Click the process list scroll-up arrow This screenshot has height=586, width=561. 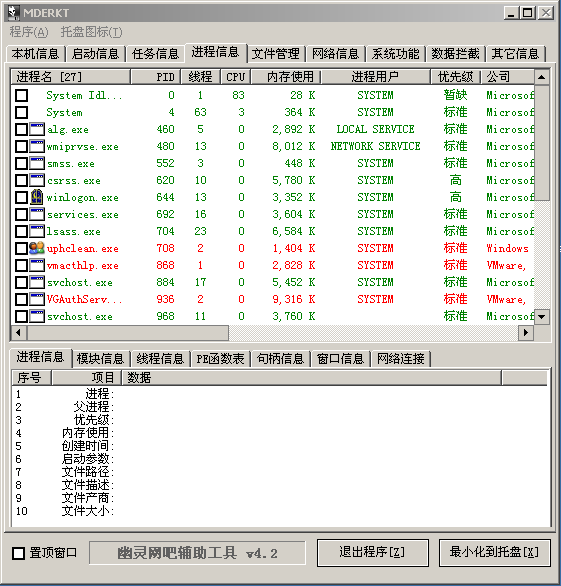tap(542, 77)
